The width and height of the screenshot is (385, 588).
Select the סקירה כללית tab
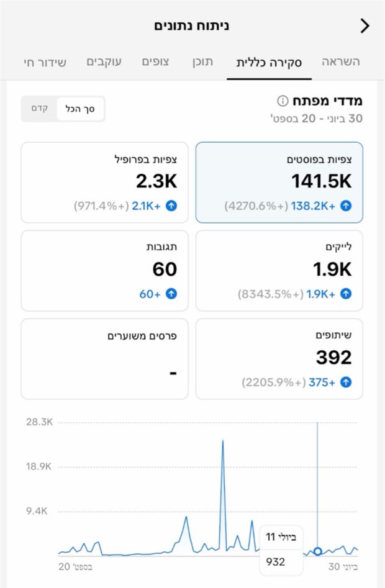(x=269, y=63)
